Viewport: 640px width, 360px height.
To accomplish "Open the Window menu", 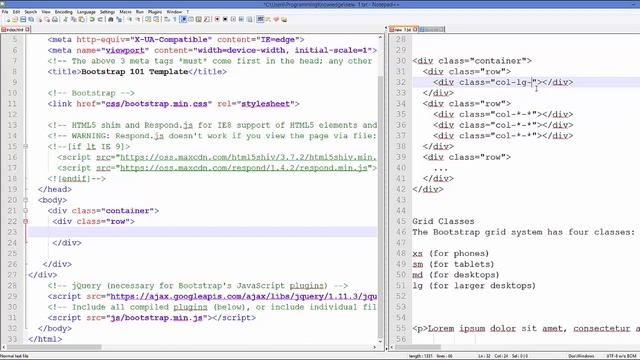I will coord(174,12).
